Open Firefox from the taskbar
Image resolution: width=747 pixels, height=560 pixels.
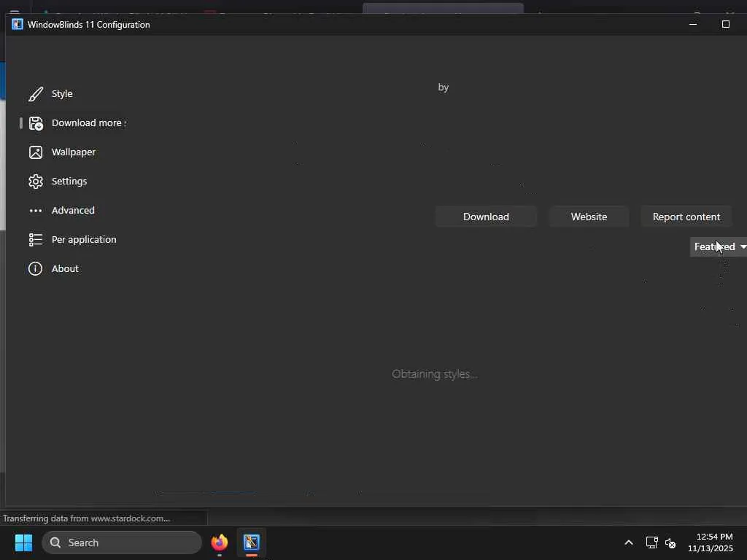pos(219,542)
